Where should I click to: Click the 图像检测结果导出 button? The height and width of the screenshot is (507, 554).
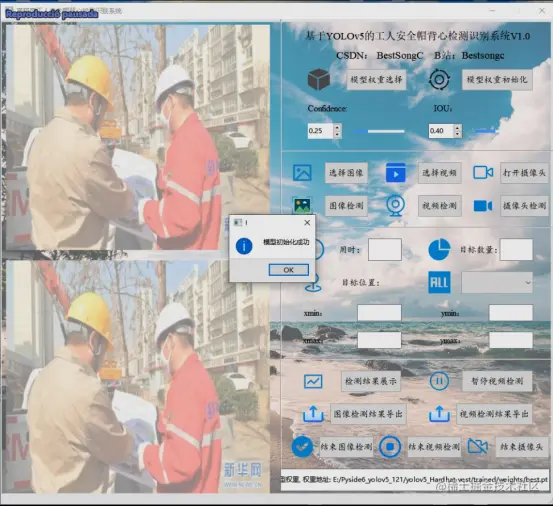point(368,414)
